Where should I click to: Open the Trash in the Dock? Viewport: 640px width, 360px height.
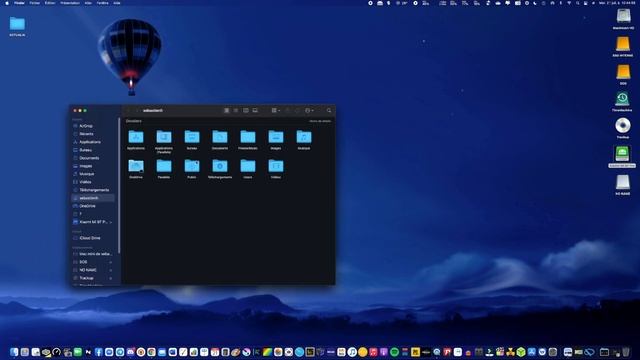(626, 352)
